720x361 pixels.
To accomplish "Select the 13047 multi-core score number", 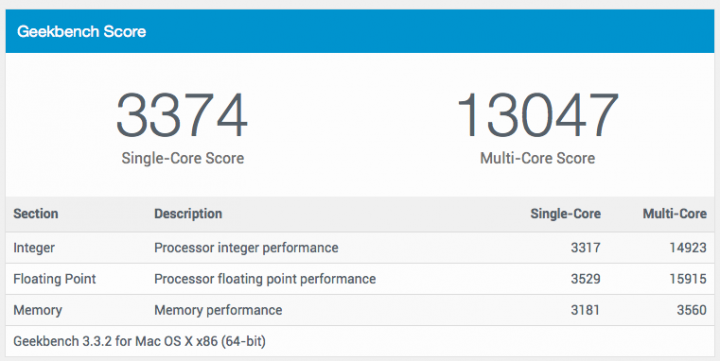I will (537, 115).
